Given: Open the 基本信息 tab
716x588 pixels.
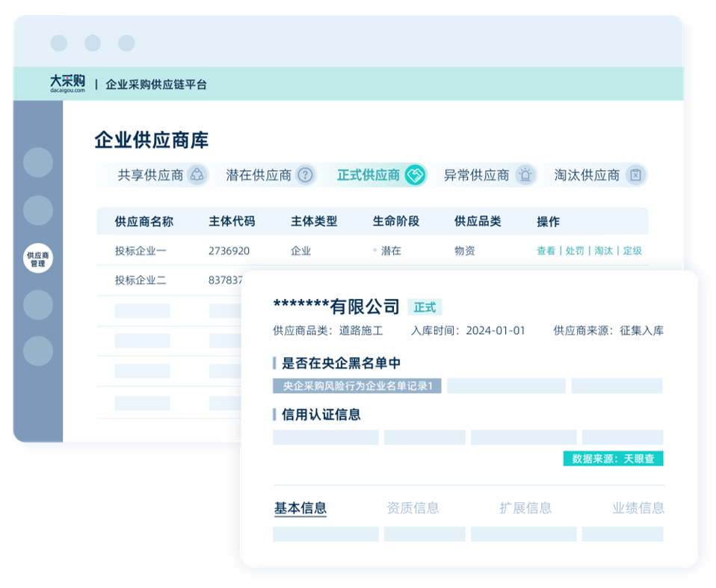Looking at the screenshot, I should (x=300, y=508).
